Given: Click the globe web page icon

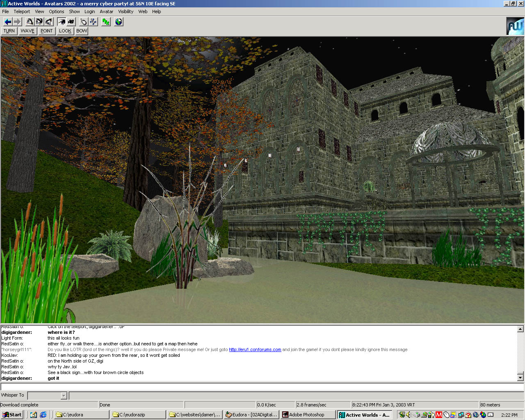Looking at the screenshot, I should pyautogui.click(x=119, y=22).
